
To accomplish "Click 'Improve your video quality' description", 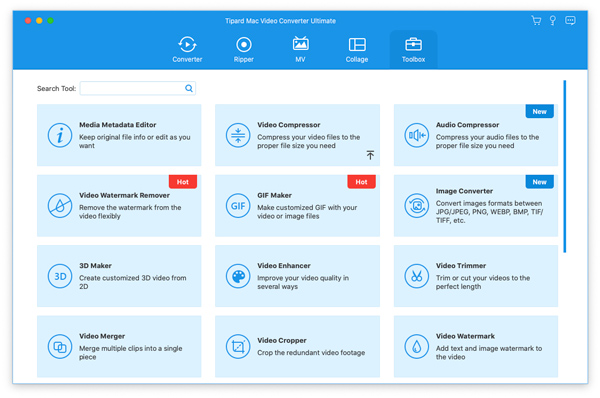I will [x=303, y=282].
